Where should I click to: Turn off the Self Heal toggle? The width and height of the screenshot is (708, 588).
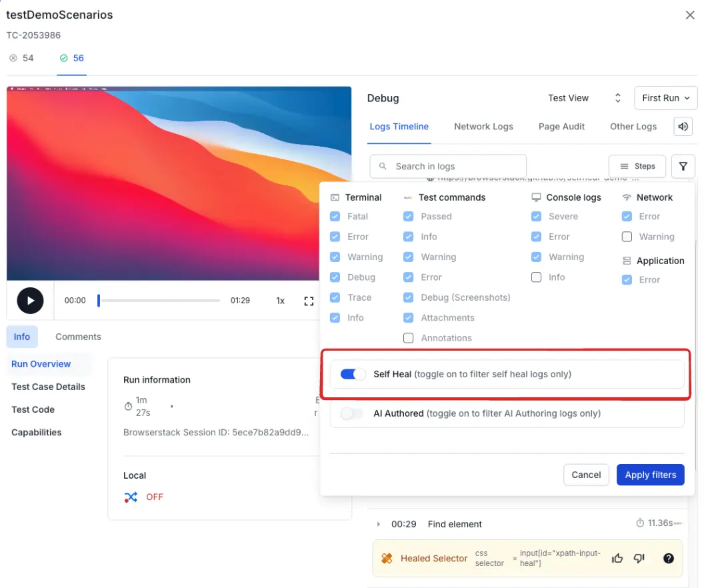coord(353,374)
